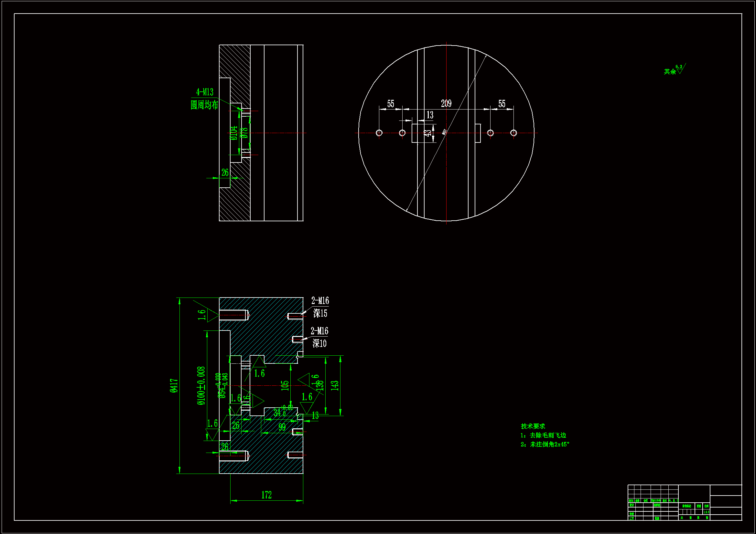Screen dimensions: 756x534
Task: Click the 设计 cell in title block
Action: pyautogui.click(x=632, y=505)
